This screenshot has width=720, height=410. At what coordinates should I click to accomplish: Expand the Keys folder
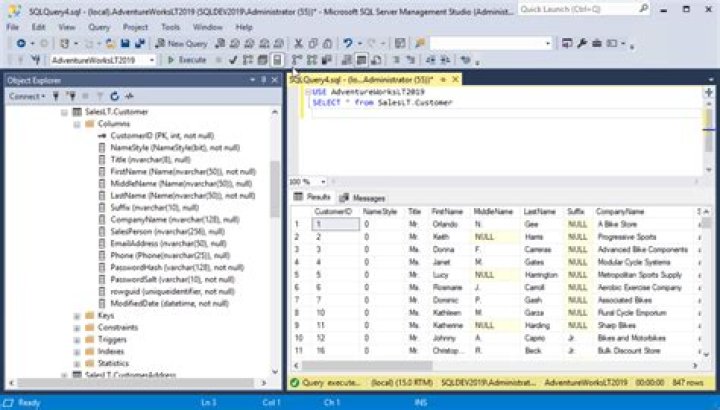tap(77, 315)
